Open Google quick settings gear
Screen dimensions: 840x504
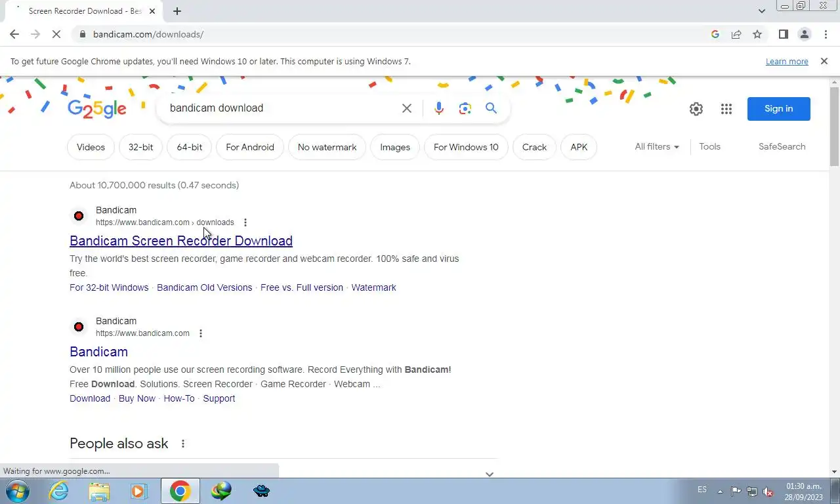[696, 109]
